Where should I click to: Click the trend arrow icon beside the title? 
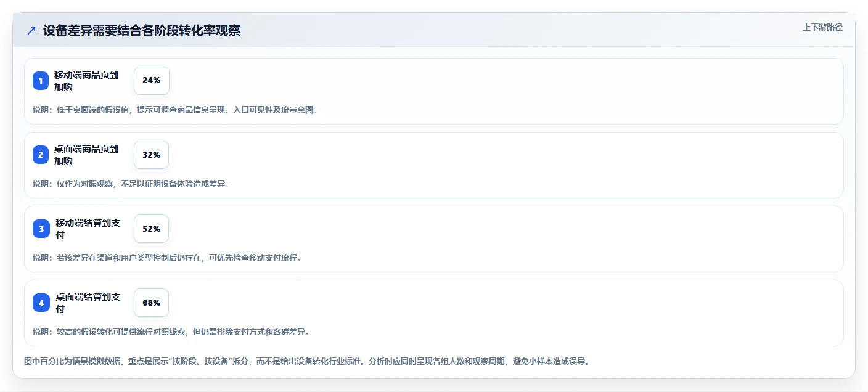(x=31, y=31)
